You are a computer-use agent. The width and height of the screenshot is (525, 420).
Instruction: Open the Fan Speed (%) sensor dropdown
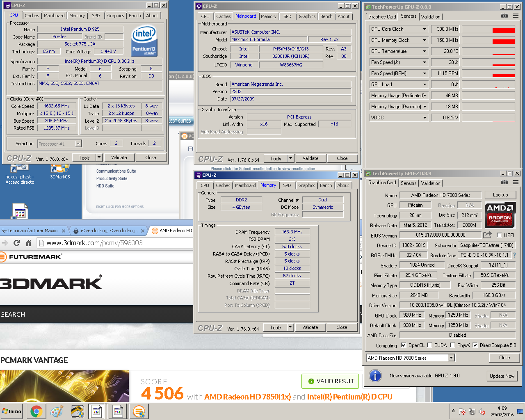tap(425, 62)
